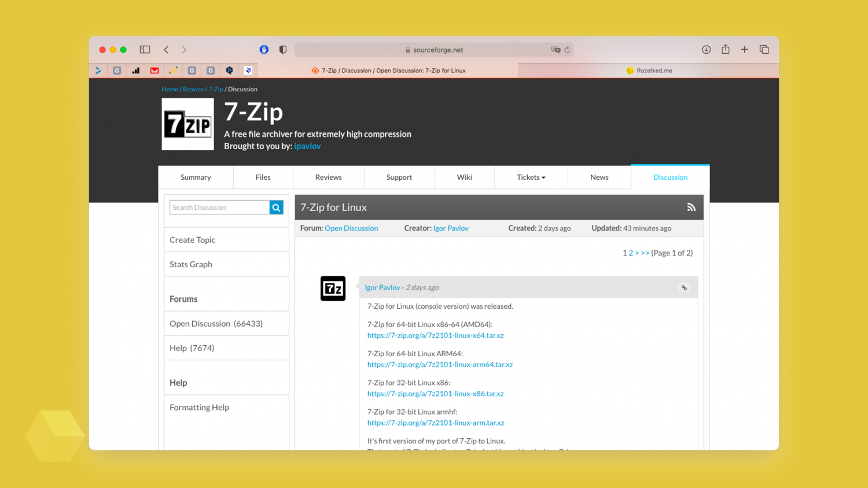Open a new tab with the plus icon

[x=745, y=50]
